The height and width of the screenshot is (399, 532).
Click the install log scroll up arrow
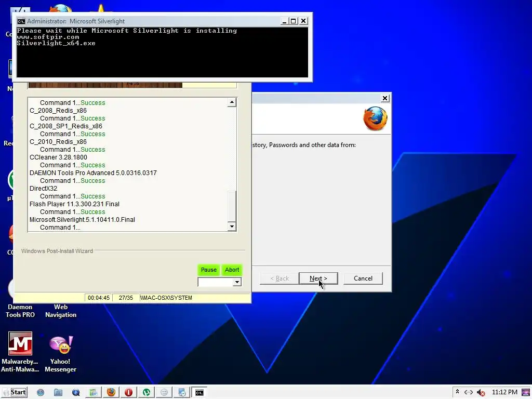pyautogui.click(x=232, y=102)
